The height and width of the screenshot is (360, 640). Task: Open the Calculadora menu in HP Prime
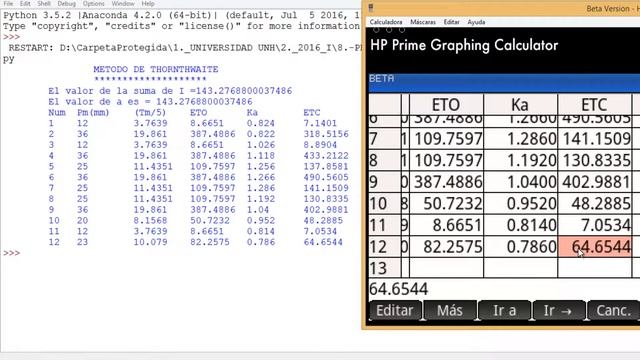point(386,22)
